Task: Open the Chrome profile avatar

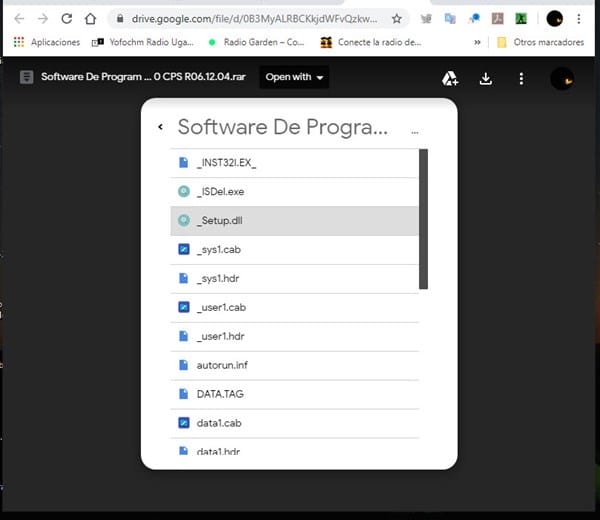Action: (x=554, y=18)
